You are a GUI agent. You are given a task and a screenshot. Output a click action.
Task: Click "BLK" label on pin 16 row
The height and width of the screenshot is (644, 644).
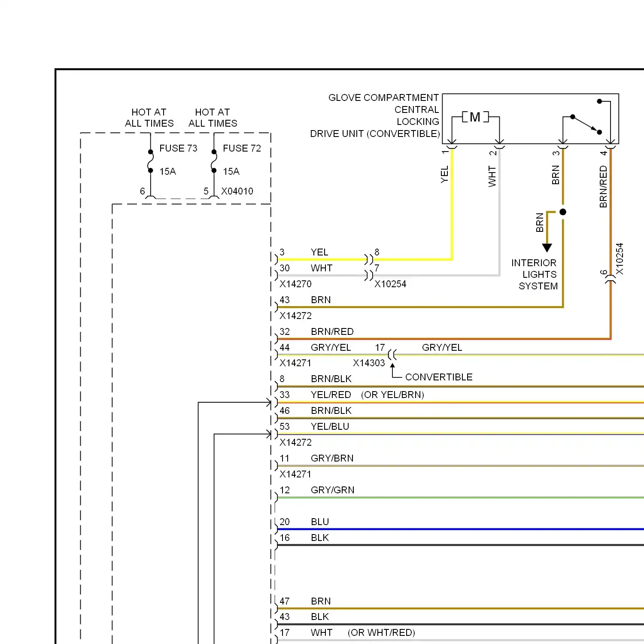(x=320, y=538)
